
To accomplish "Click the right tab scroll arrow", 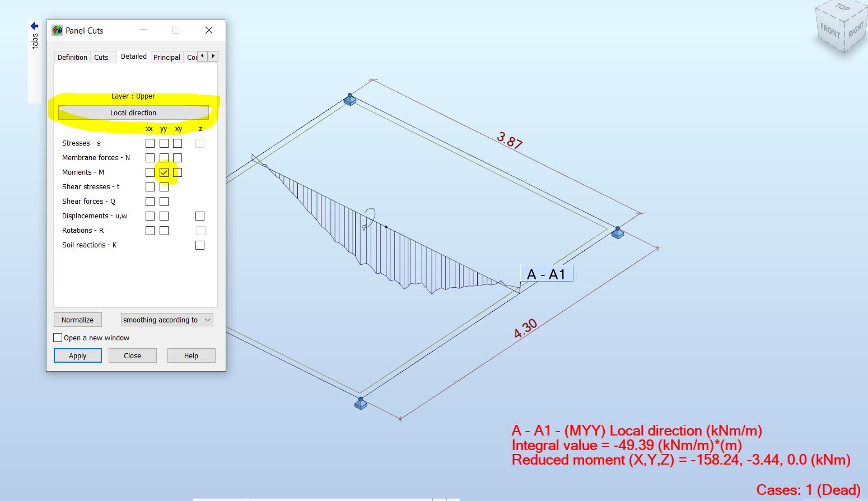I will click(x=213, y=56).
